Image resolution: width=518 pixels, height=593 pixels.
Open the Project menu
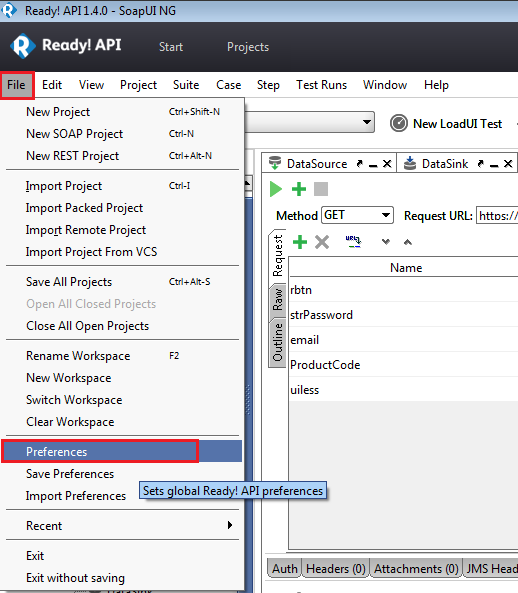138,85
